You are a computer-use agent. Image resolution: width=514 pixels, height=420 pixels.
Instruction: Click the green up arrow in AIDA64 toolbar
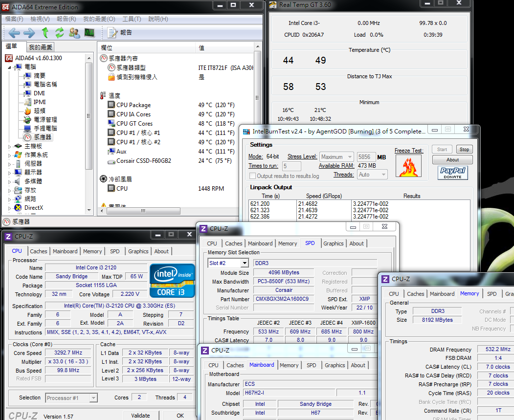tap(45, 33)
